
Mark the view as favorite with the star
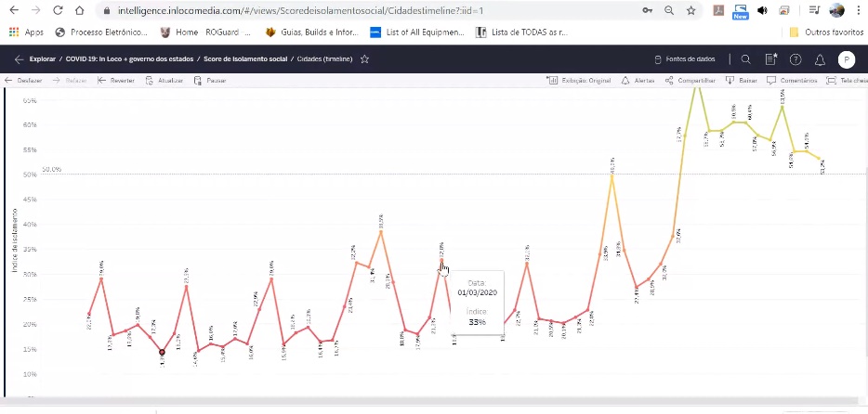point(364,59)
